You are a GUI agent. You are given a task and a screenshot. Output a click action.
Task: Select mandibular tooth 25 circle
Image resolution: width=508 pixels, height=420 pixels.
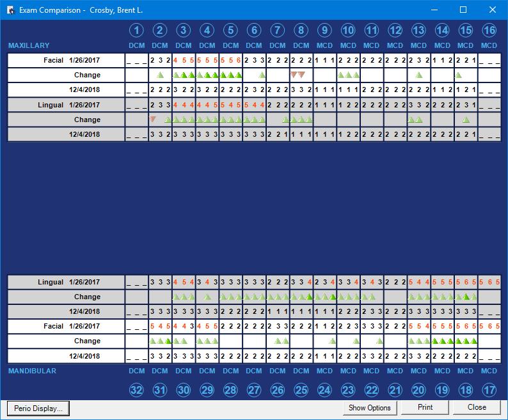301,389
